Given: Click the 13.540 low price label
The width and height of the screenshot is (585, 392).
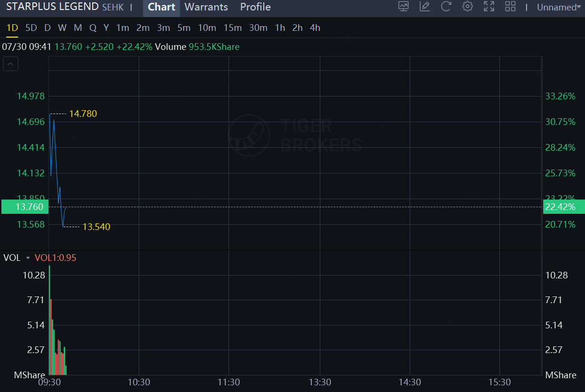Looking at the screenshot, I should [96, 227].
